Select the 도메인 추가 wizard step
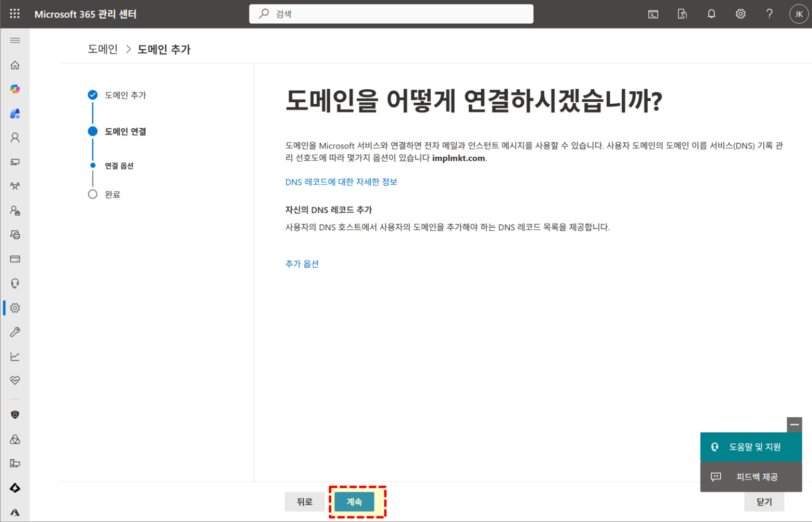Image resolution: width=812 pixels, height=522 pixels. tap(125, 95)
